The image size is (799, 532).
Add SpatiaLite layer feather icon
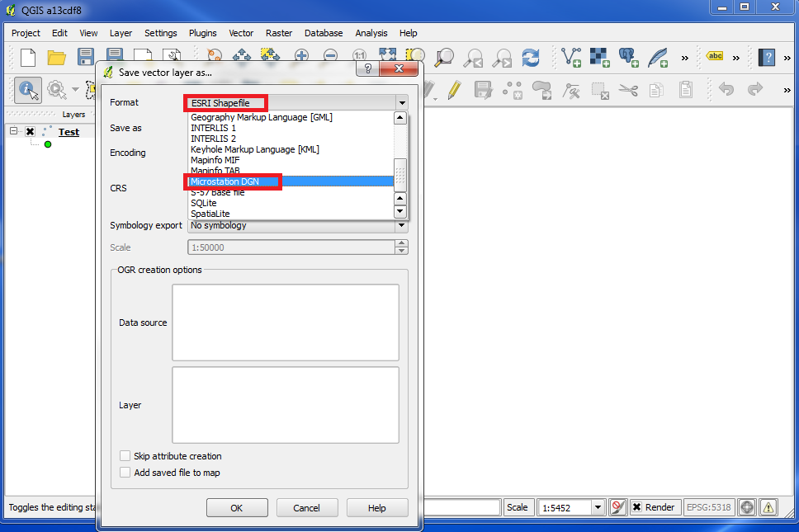pyautogui.click(x=658, y=58)
